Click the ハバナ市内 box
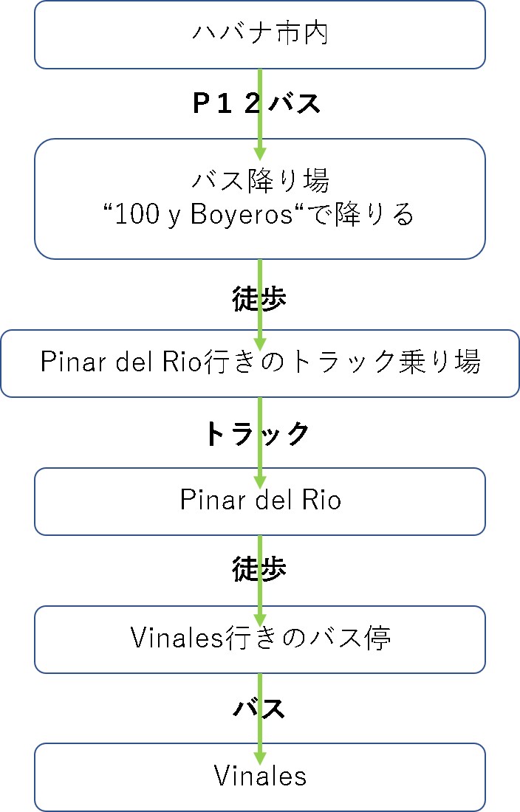Viewport: 520px width, 812px height. [x=260, y=35]
